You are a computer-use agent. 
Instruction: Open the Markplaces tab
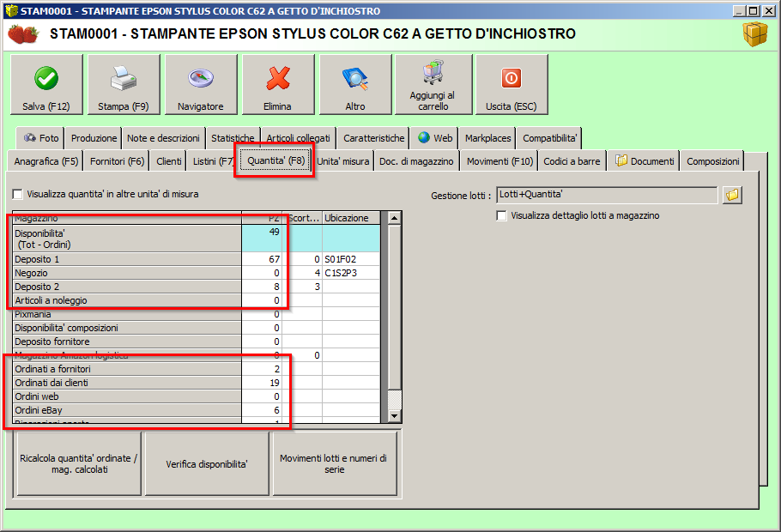[x=487, y=138]
